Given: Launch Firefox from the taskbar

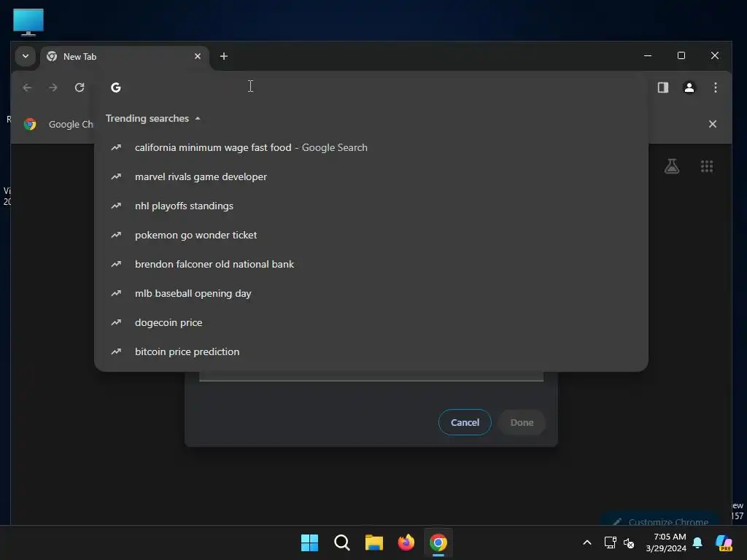Looking at the screenshot, I should point(406,542).
